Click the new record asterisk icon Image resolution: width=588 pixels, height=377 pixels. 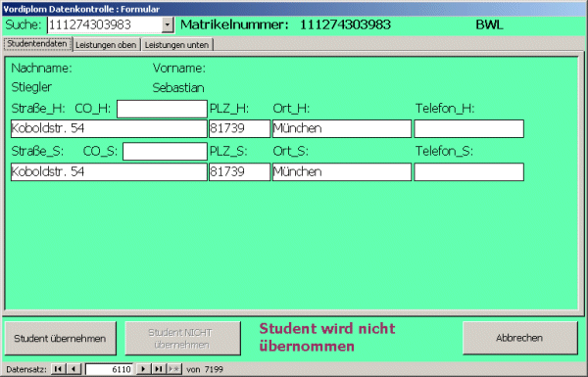pos(174,369)
